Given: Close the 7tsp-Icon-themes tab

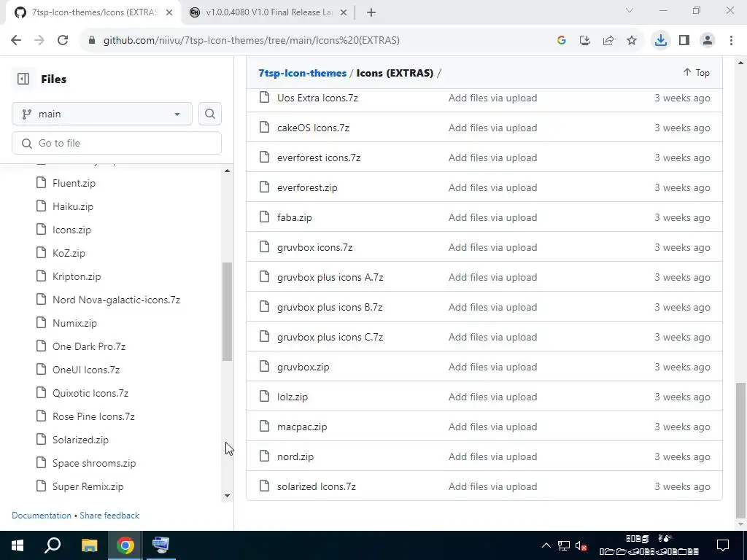Looking at the screenshot, I should click(x=169, y=12).
